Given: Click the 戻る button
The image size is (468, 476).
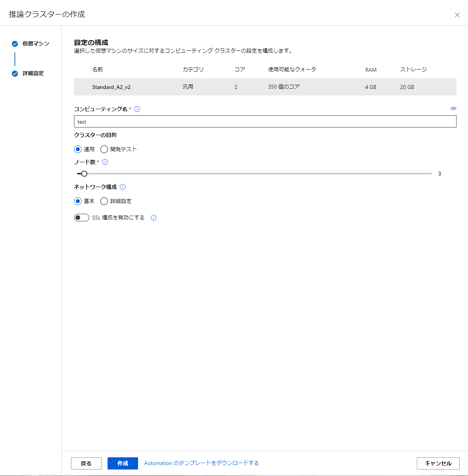Looking at the screenshot, I should [x=86, y=463].
